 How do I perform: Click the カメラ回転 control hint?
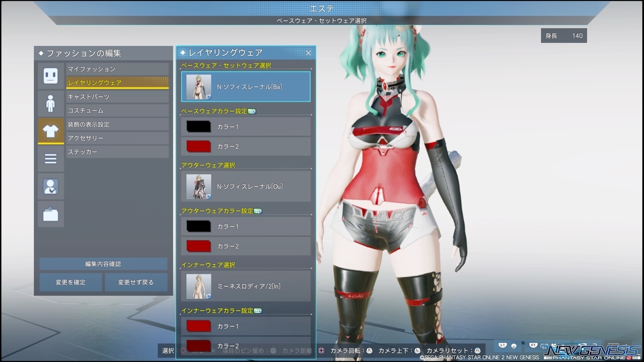click(x=352, y=350)
